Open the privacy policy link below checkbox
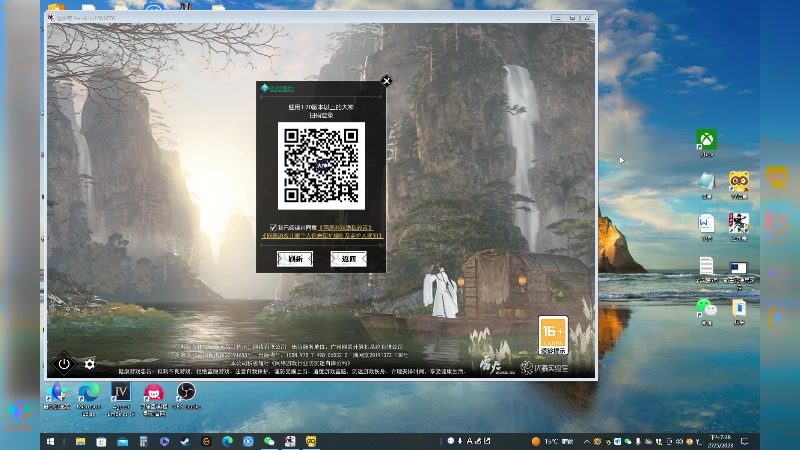The width and height of the screenshot is (800, 450). click(321, 236)
